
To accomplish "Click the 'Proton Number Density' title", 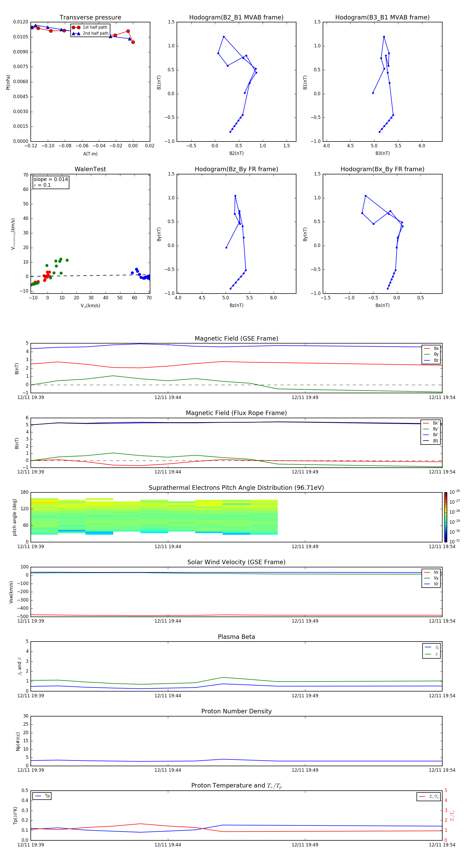I will [236, 711].
